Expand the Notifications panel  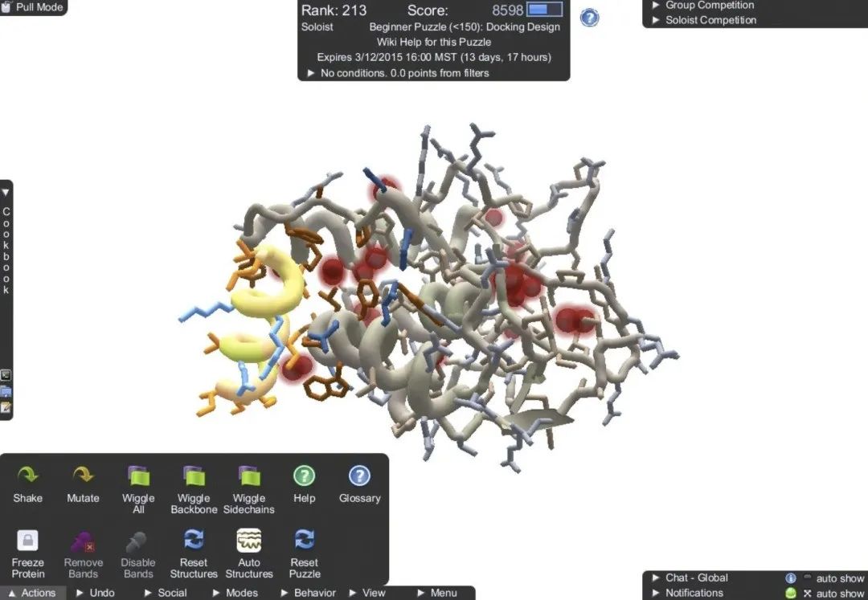pyautogui.click(x=656, y=594)
